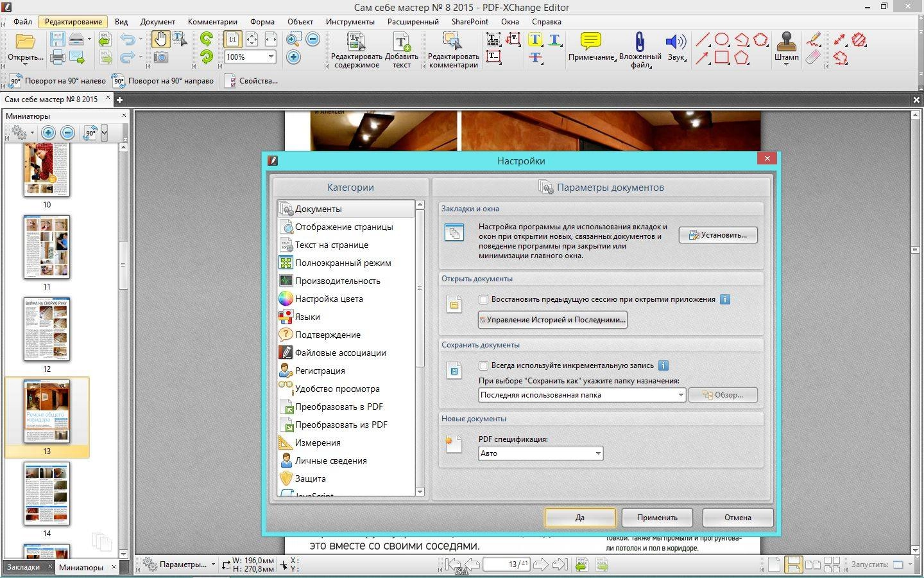Open the Документ menu

tap(158, 21)
